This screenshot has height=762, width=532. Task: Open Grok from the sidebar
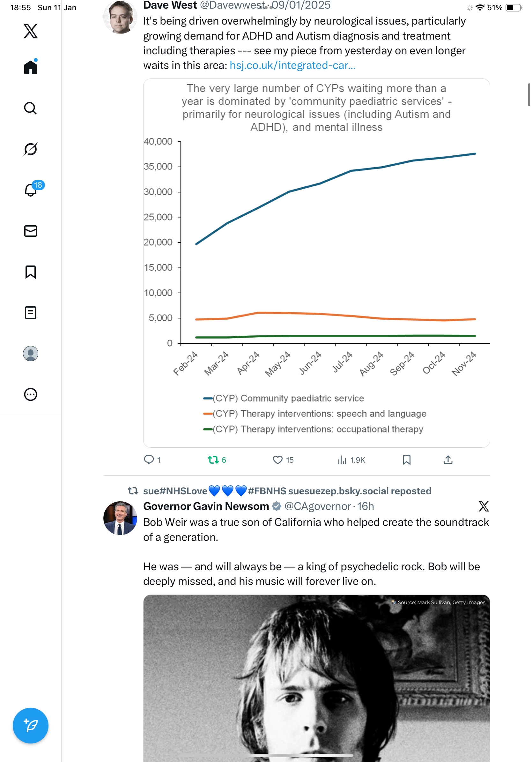coord(31,149)
